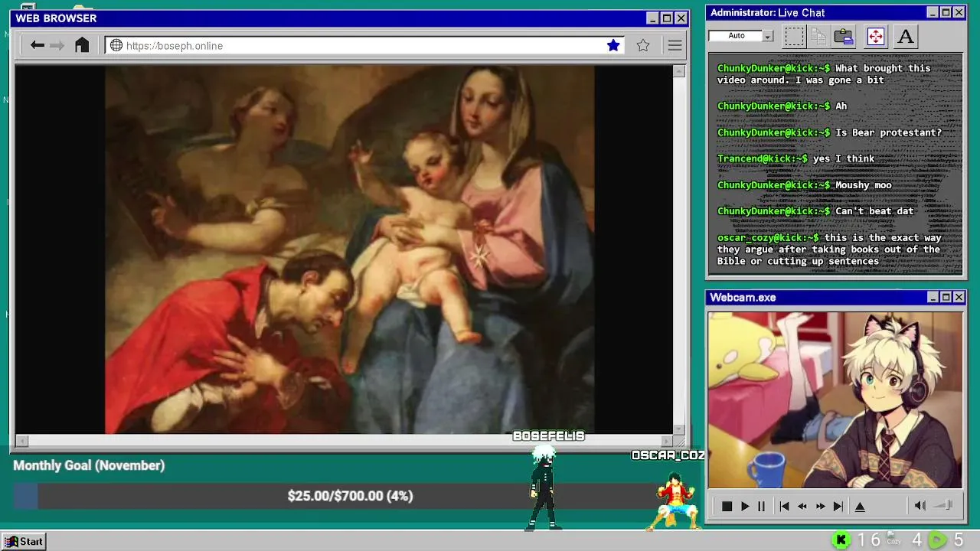Click the Cozy icon in taskbar

click(x=893, y=540)
